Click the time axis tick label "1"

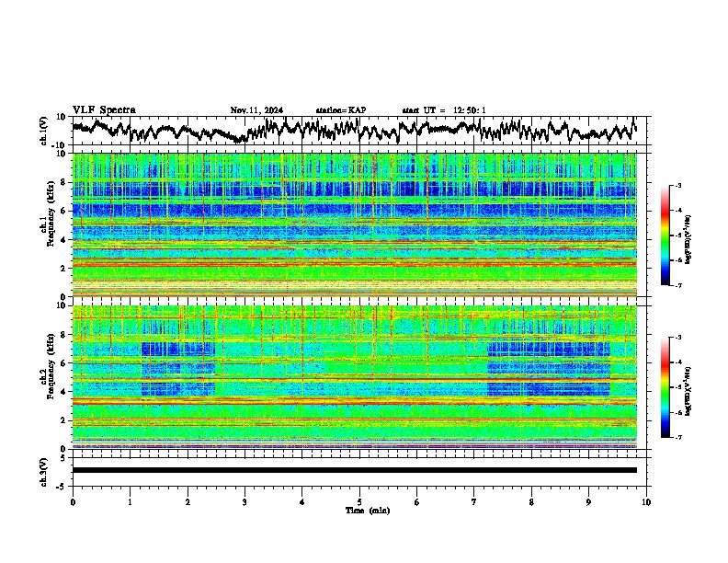pos(130,502)
